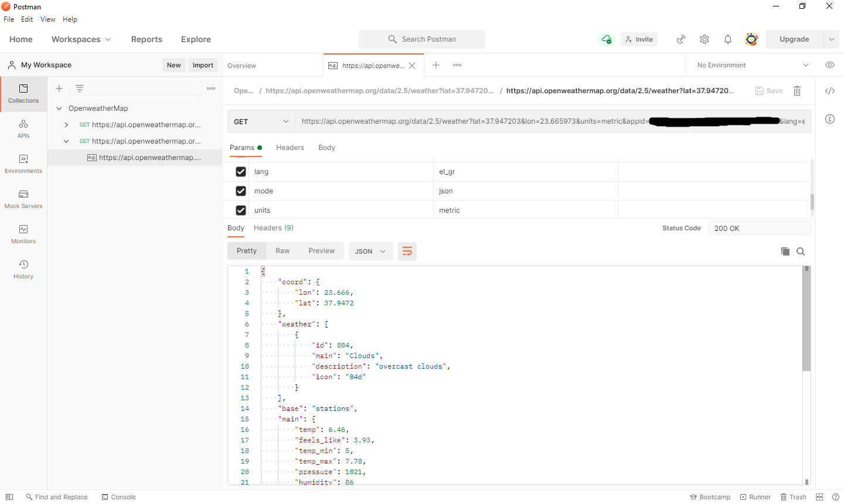Collapse the OpenweatherMap collection
Image resolution: width=844 pixels, height=504 pixels.
coord(59,108)
